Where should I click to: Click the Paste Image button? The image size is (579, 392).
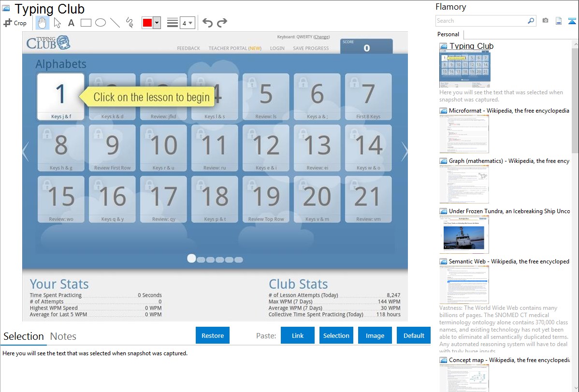(x=375, y=335)
